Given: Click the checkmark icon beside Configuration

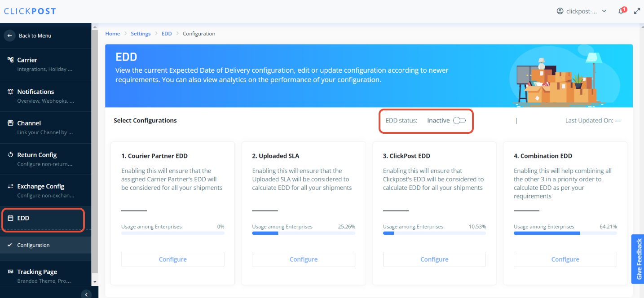Looking at the screenshot, I should [10, 245].
